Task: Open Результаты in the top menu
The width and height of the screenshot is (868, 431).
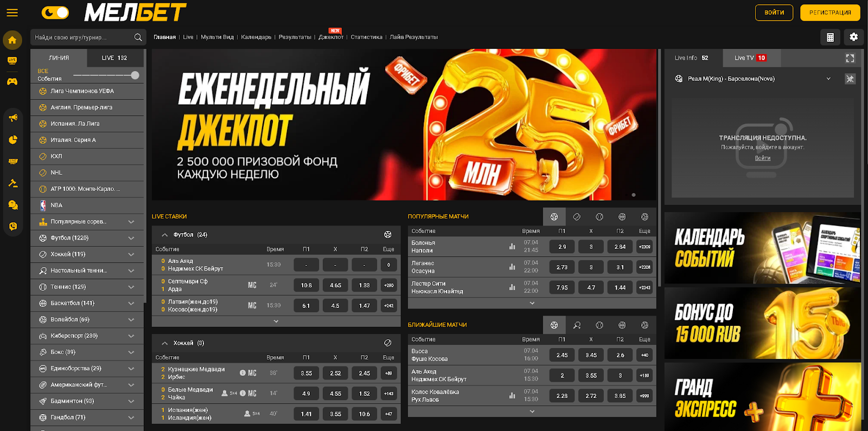Action: coord(295,37)
